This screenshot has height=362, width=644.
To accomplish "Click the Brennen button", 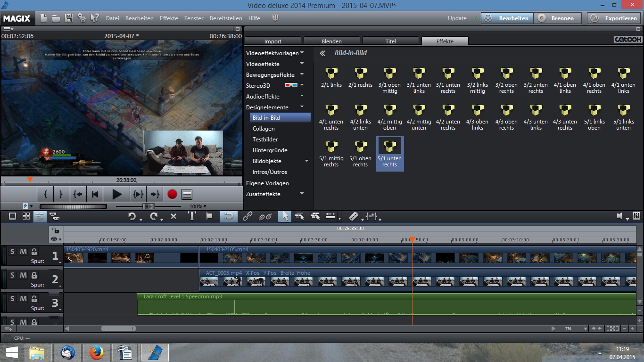I will pos(557,18).
